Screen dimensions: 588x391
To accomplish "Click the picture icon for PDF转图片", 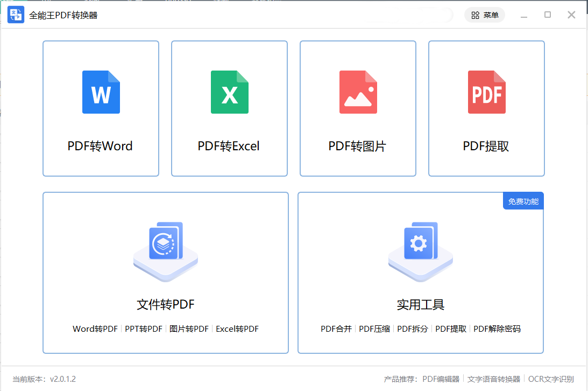I will coord(358,92).
